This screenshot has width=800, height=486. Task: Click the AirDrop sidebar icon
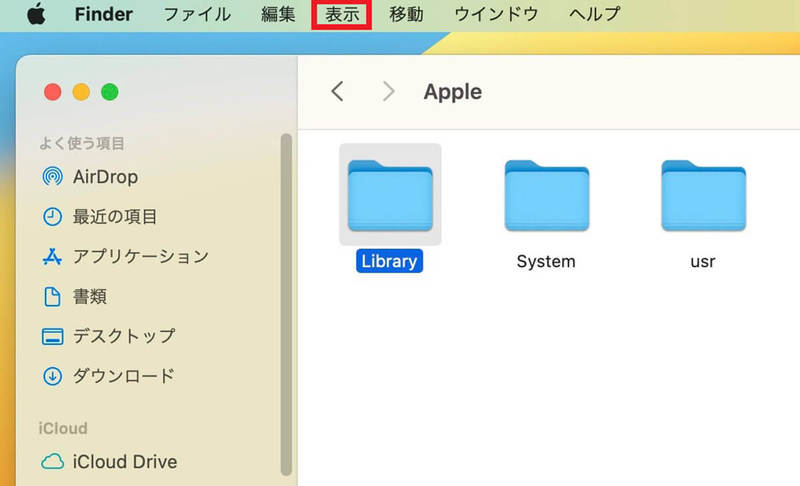tap(53, 176)
